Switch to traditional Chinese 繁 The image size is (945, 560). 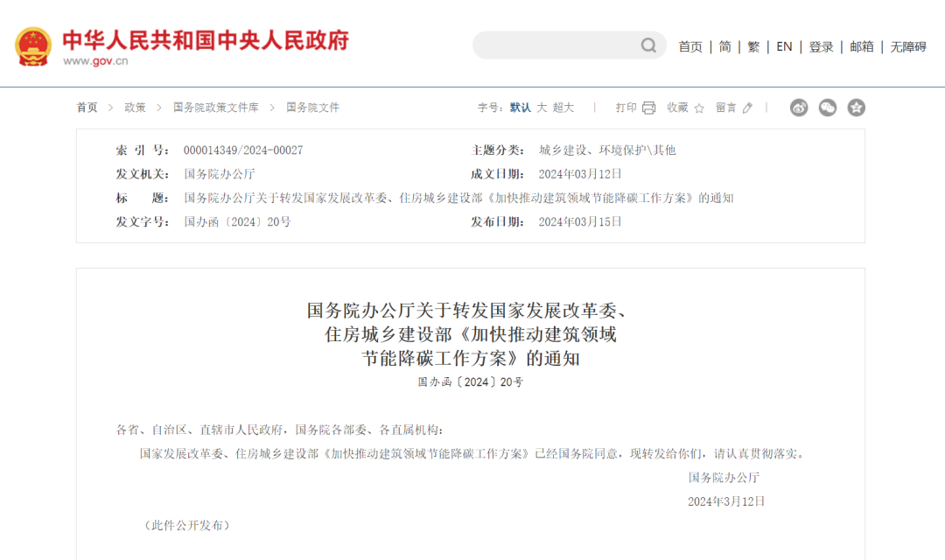(753, 47)
